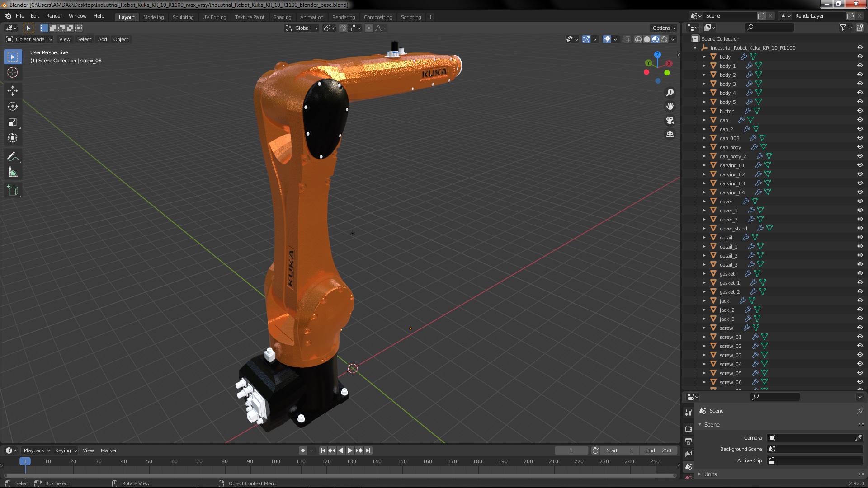Switch to solid viewport shading
Screen dimensions: 868x488
[647, 39]
